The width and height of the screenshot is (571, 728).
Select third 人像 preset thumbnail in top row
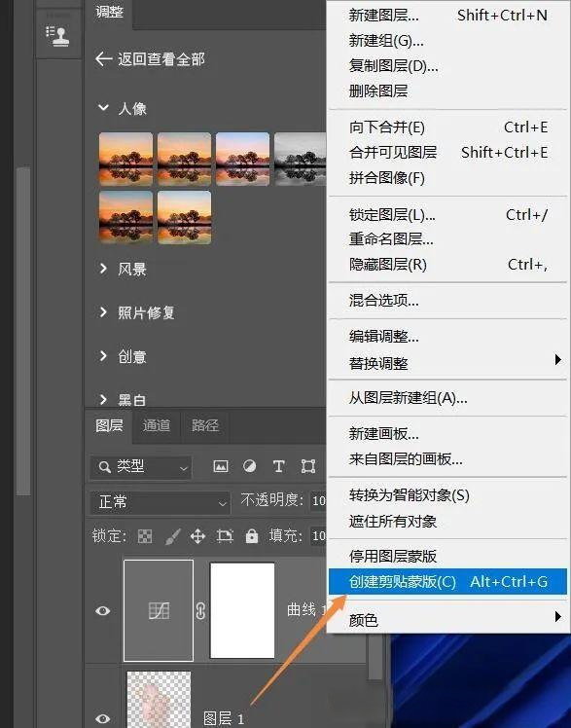242,160
